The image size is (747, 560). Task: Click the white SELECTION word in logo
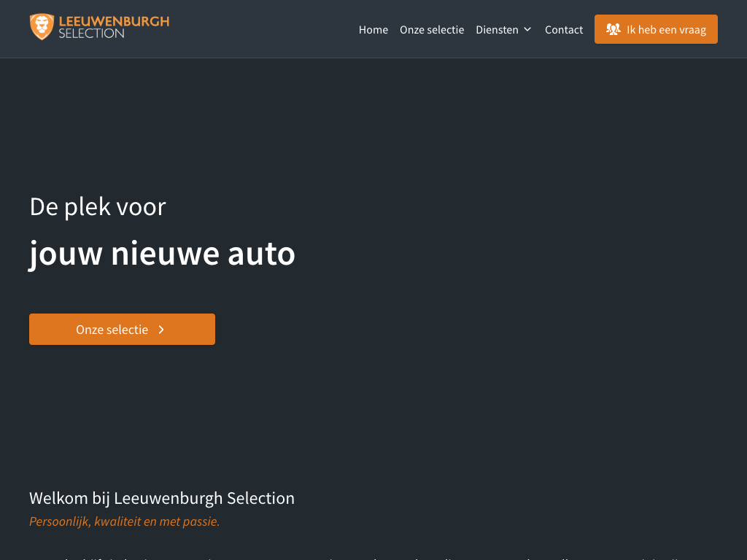[x=91, y=34]
